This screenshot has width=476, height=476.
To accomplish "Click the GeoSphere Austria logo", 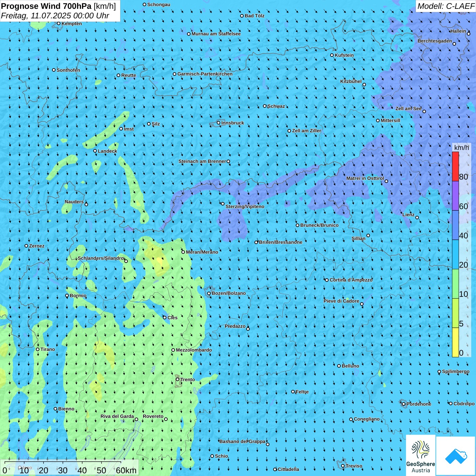I will click(x=421, y=455).
